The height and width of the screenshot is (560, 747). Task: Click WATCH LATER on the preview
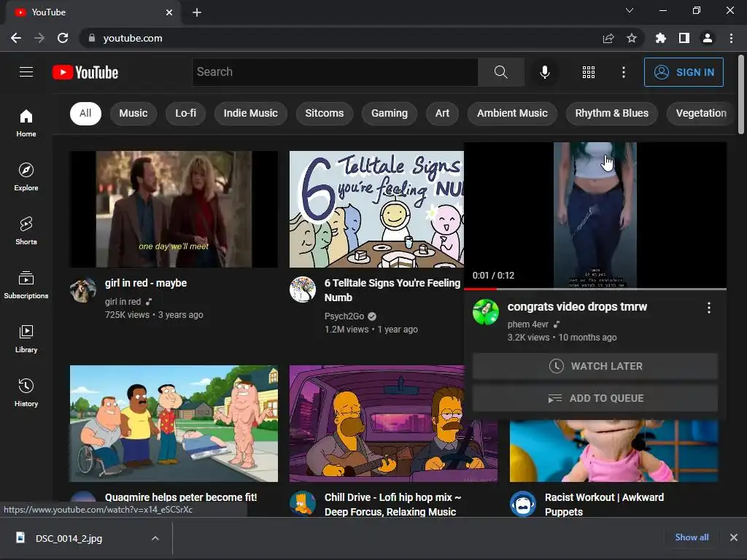(595, 366)
